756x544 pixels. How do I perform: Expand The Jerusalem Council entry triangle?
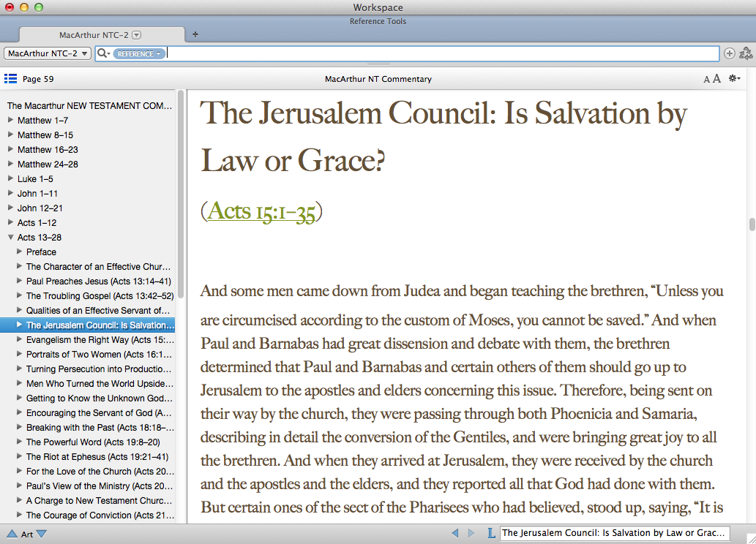tap(19, 325)
